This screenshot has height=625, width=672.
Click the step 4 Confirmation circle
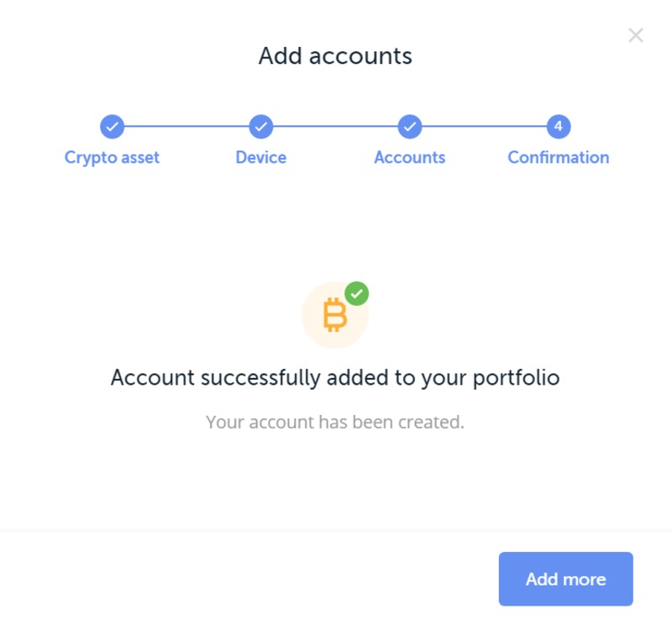tap(559, 127)
